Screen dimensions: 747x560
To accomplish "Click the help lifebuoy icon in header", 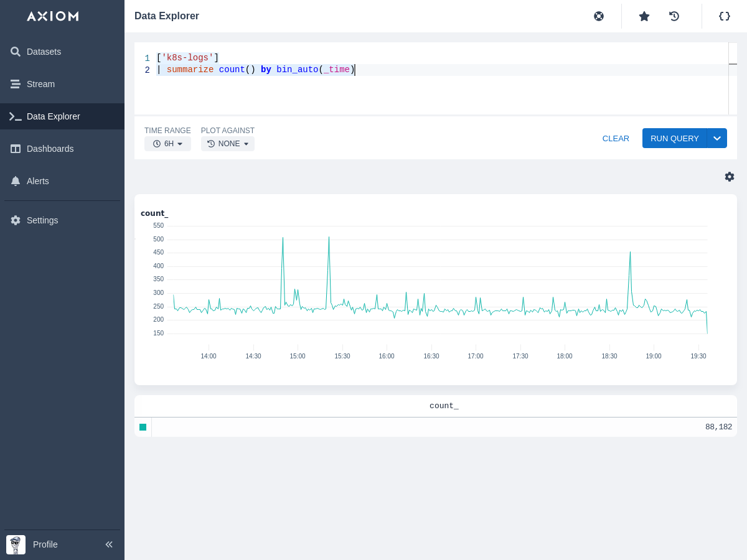I will pos(599,16).
